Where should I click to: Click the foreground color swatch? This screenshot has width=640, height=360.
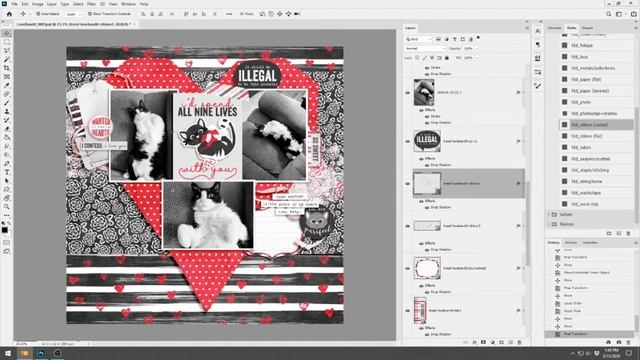[x=4, y=230]
